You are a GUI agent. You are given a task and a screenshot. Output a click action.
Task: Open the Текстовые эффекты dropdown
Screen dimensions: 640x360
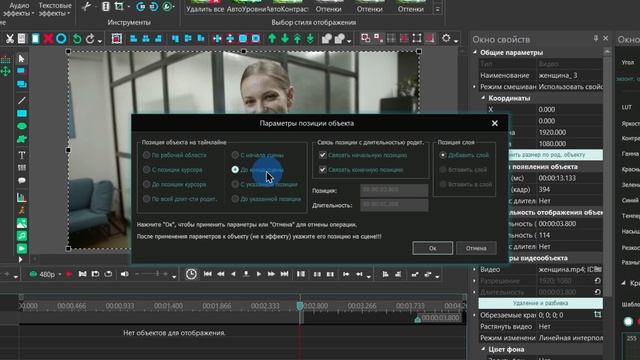(55, 9)
